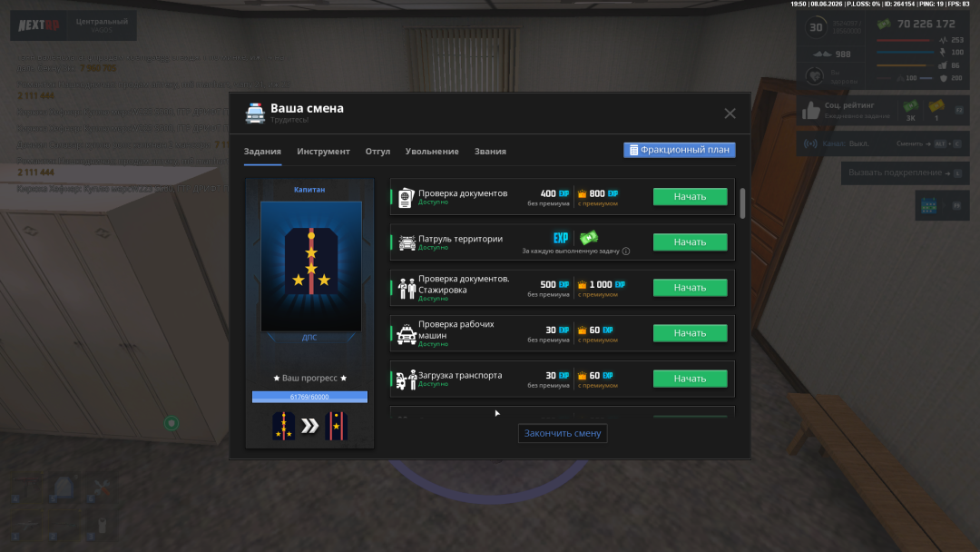The height and width of the screenshot is (552, 980).
Task: Click the Закончить смену button
Action: (x=563, y=433)
